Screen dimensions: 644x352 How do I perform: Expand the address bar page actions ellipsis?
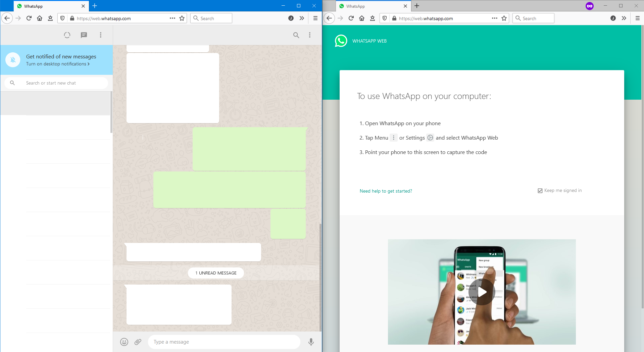point(172,18)
